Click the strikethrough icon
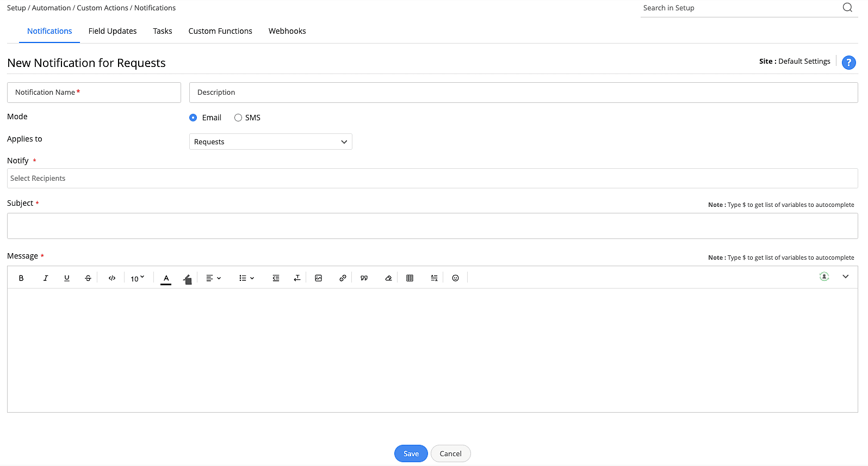 (88, 278)
